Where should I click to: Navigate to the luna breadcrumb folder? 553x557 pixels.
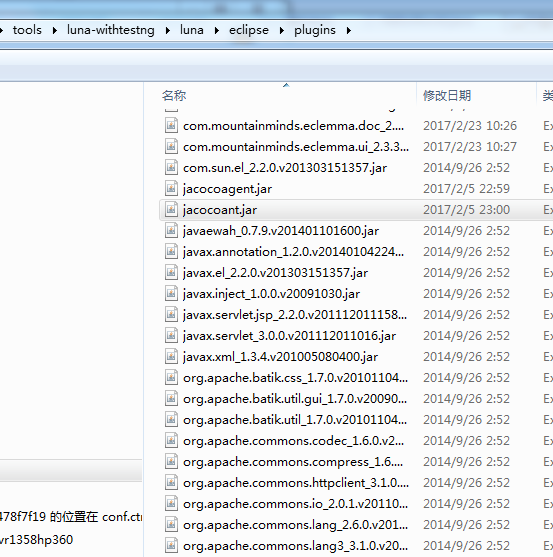[192, 30]
